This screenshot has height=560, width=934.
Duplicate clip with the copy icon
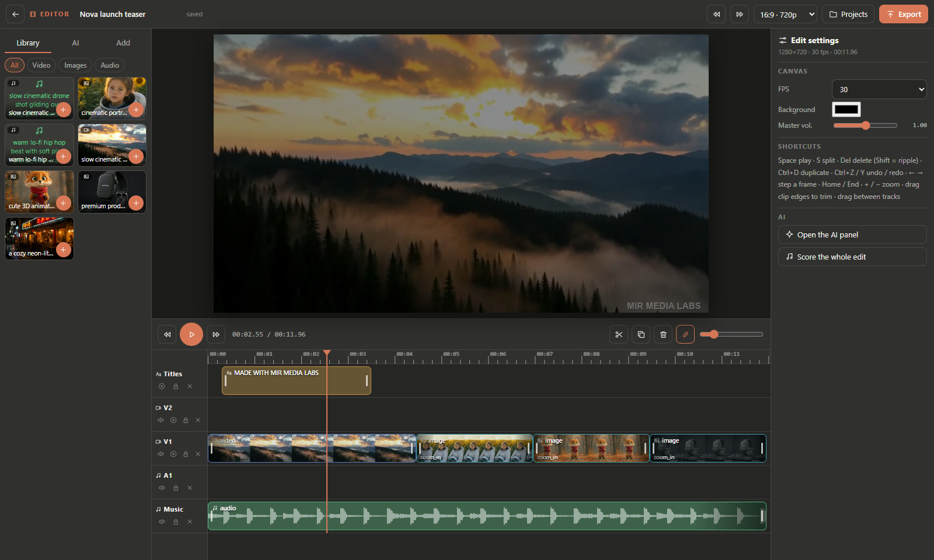[641, 334]
